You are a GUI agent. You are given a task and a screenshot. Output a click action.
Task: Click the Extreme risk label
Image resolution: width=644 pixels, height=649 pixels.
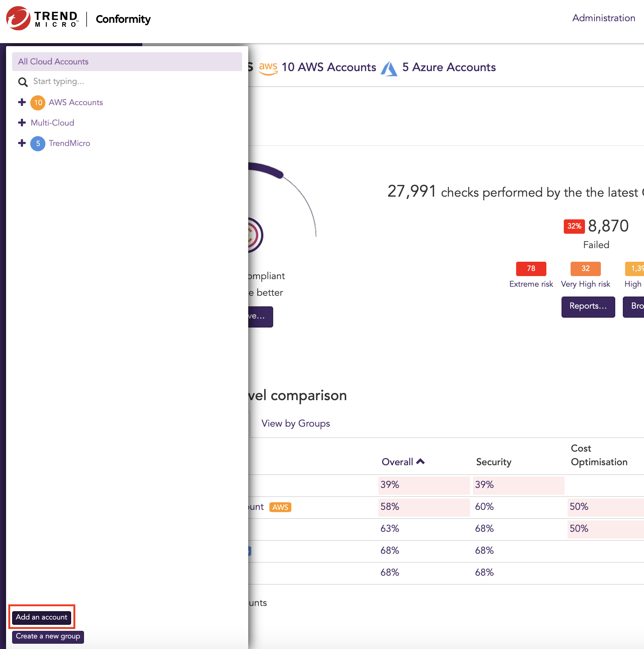[531, 284]
